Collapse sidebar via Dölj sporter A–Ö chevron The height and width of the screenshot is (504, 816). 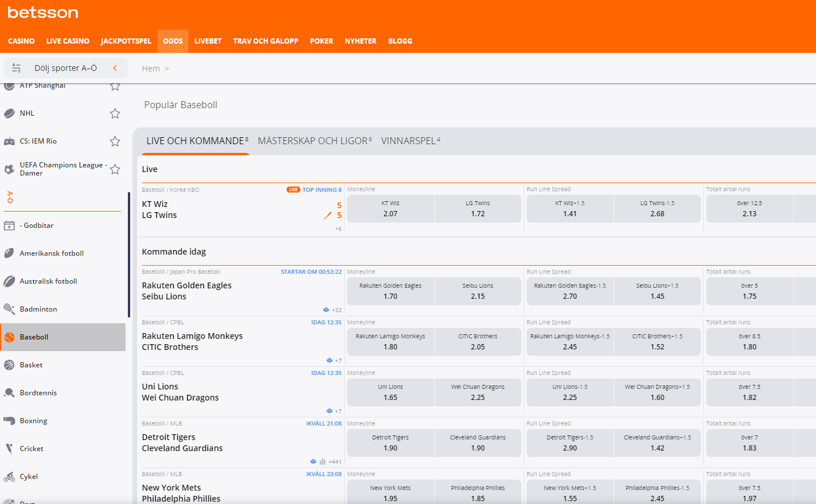115,68
